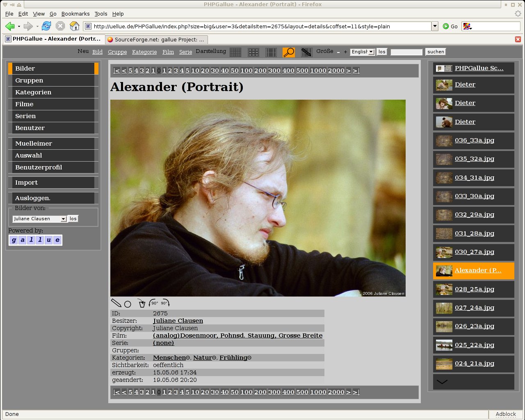
Task: Click Firefox Reload button
Action: pyautogui.click(x=46, y=26)
